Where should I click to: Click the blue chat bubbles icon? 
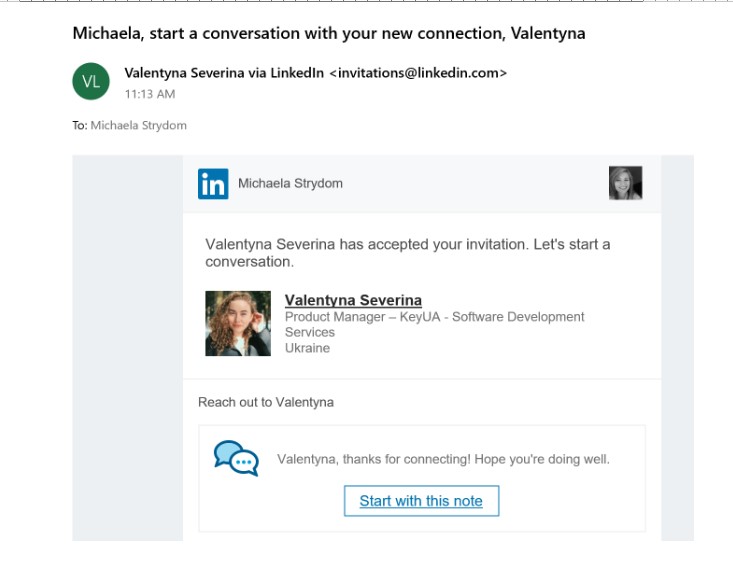(236, 458)
